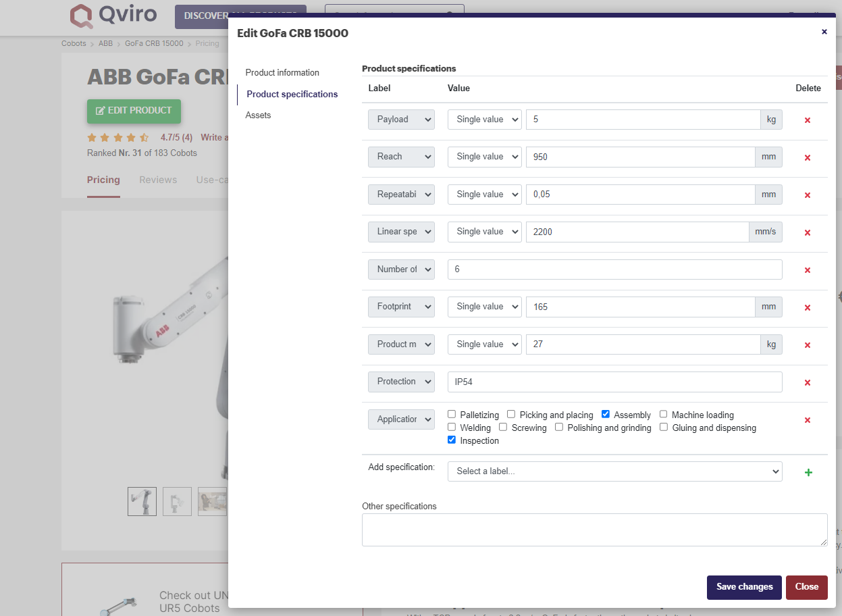The height and width of the screenshot is (616, 842).
Task: Delete the Linear speed specification row
Action: tap(807, 232)
